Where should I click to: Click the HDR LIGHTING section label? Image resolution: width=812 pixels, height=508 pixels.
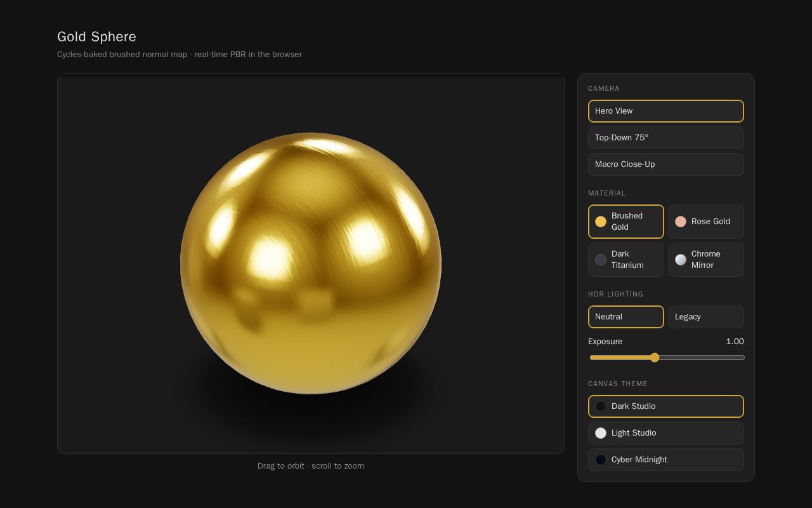(616, 294)
